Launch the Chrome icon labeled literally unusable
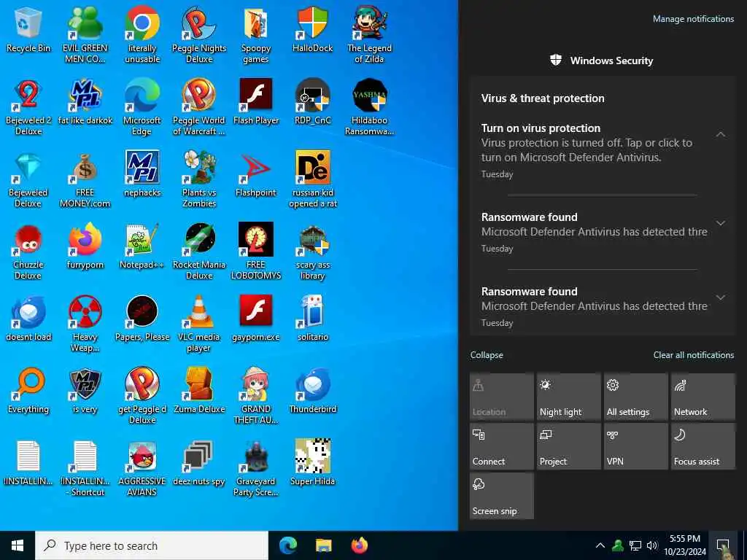747x560 pixels. coord(142,34)
